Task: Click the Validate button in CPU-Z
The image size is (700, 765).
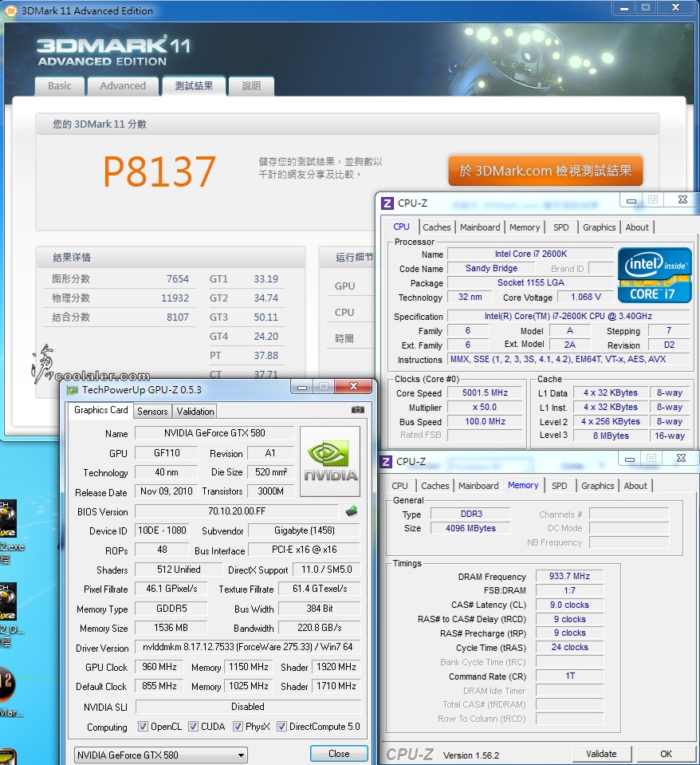Action: point(601,754)
